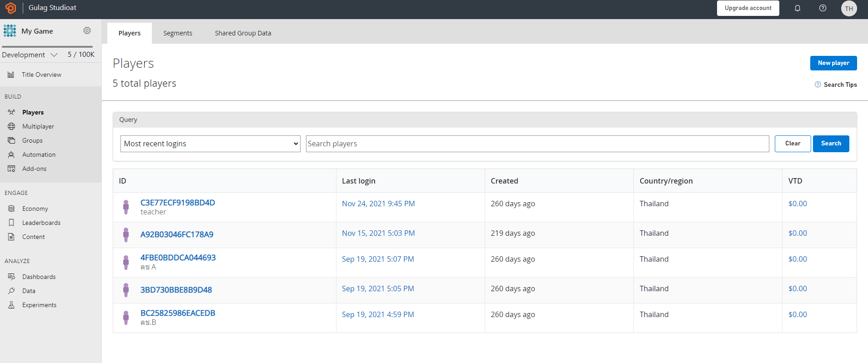
Task: Click the New player button
Action: point(833,63)
